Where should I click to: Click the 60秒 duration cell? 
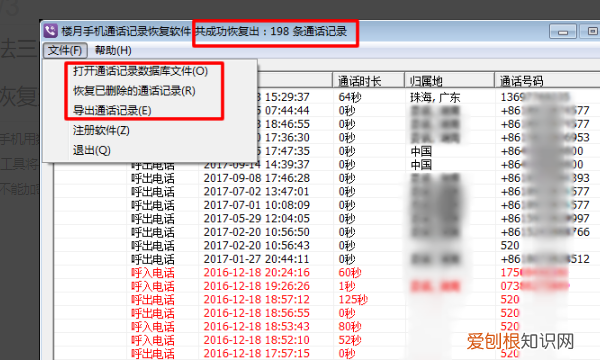click(350, 273)
